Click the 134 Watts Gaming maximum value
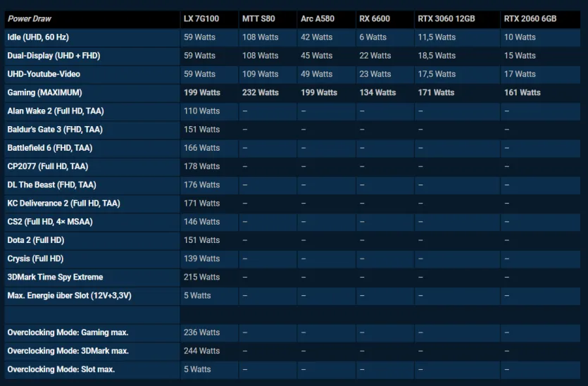The width and height of the screenshot is (588, 386). (x=377, y=92)
